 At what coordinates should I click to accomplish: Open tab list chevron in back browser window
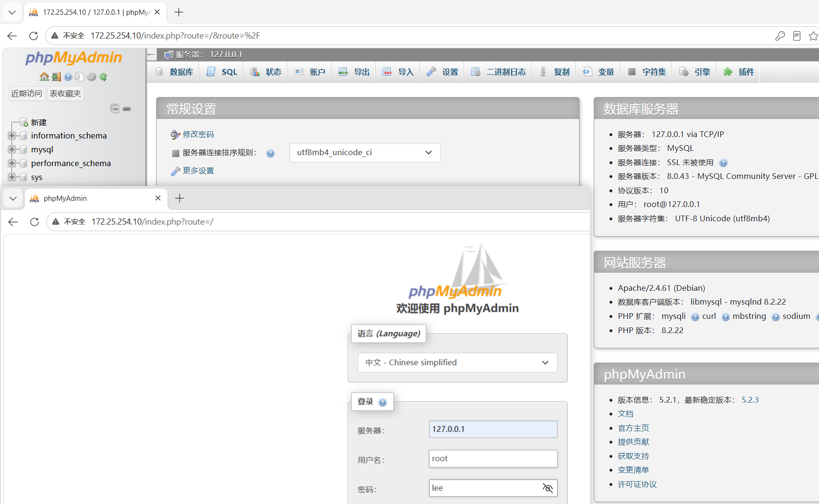(x=12, y=12)
